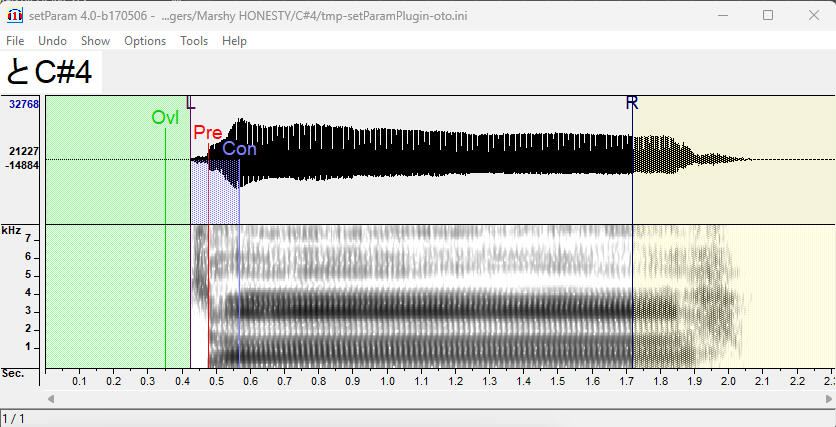Open the Show menu
Image resolution: width=836 pixels, height=427 pixels.
[95, 41]
